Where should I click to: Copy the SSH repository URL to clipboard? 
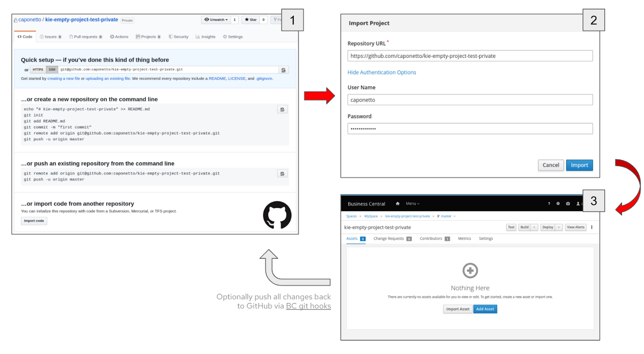point(283,69)
